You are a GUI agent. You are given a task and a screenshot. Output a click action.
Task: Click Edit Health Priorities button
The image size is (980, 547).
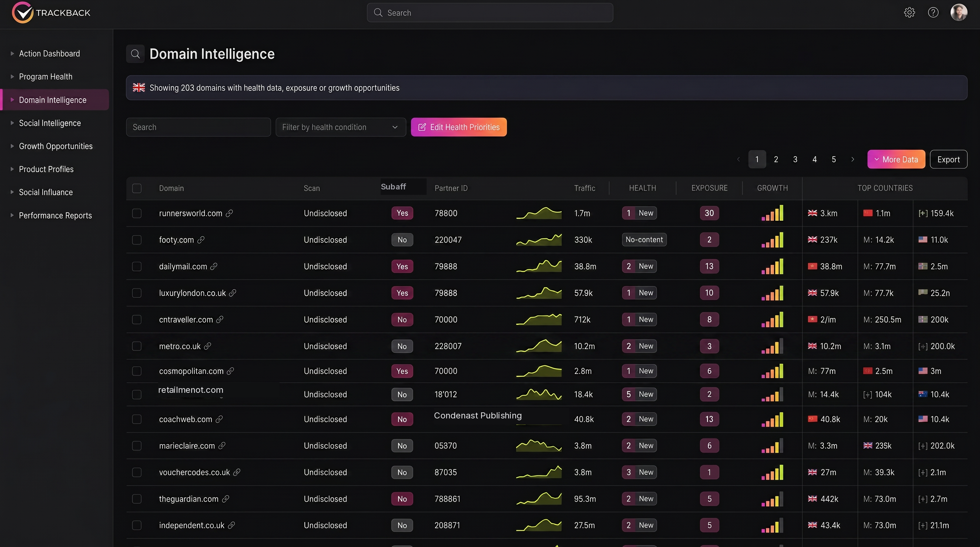[458, 127]
